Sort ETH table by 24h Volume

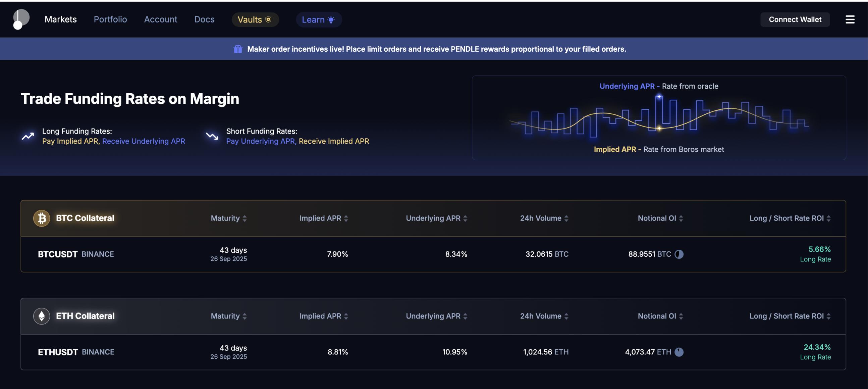[x=544, y=316]
